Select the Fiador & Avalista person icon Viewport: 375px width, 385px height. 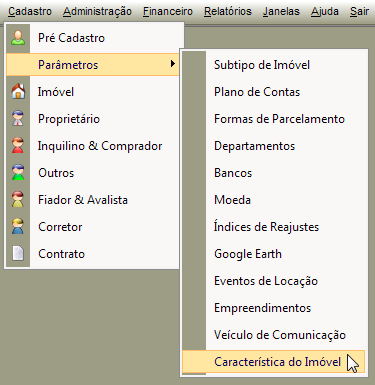(x=18, y=200)
